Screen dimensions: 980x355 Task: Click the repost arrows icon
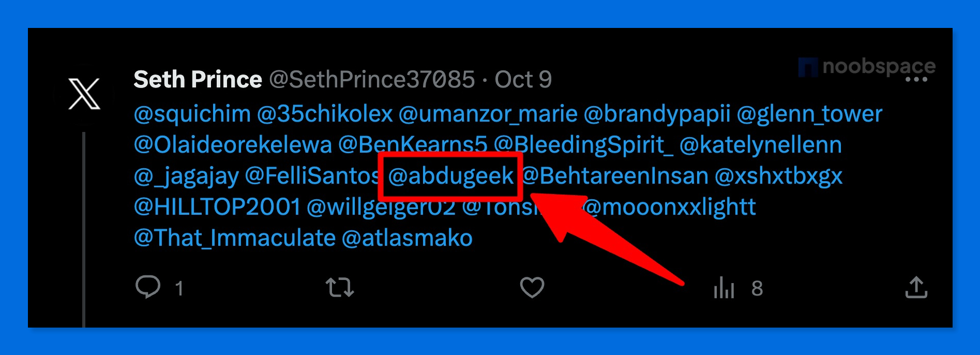[340, 287]
